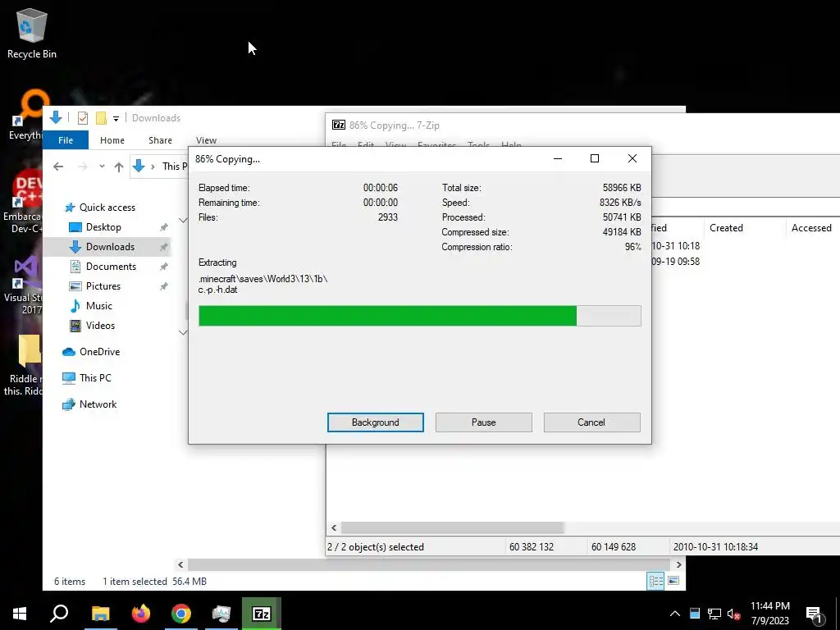Screen dimensions: 840x630
Task: Click pin icon next to Documents
Action: click(x=164, y=267)
